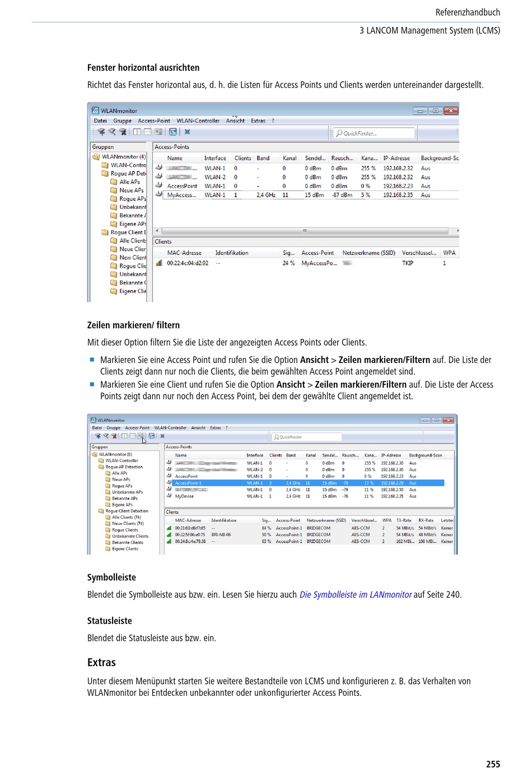Open the Extras menu in the lower WLANmonitor window
532x772 pixels.
[216, 427]
